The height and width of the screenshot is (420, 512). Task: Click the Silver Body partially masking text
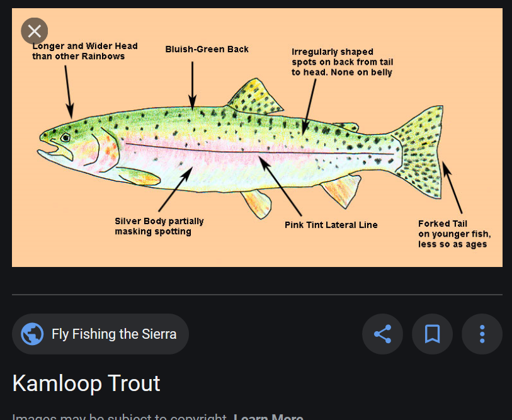pyautogui.click(x=159, y=226)
